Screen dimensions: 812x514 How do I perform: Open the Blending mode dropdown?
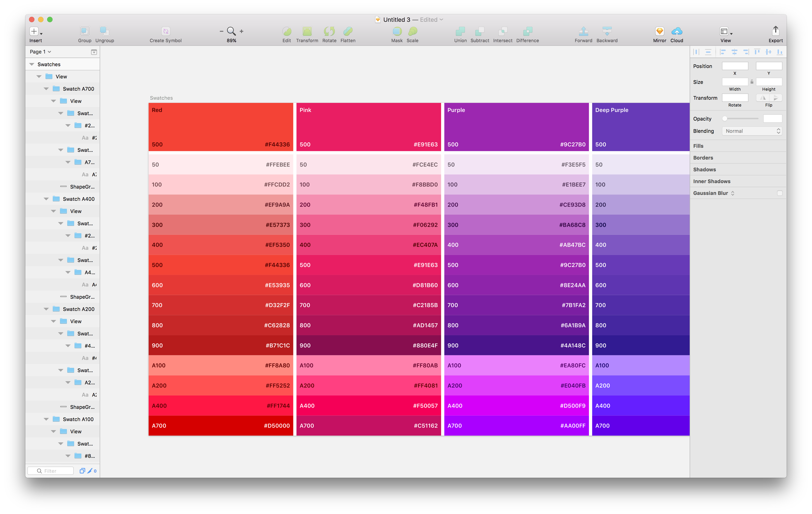point(752,131)
